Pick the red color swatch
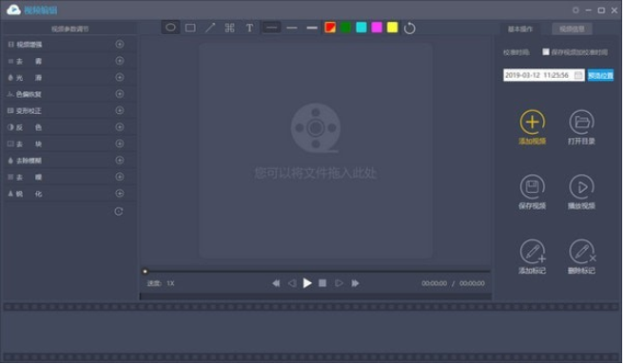The image size is (625, 364). (x=330, y=28)
